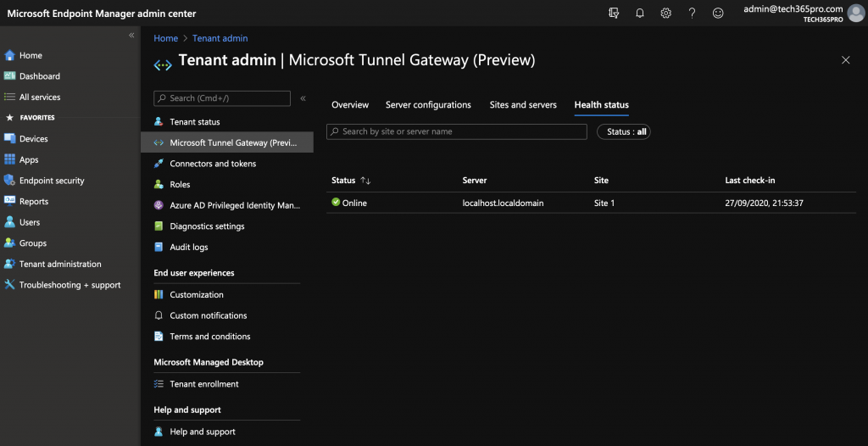Viewport: 868px width, 446px height.
Task: Open the directory and subscription filter icon
Action: (614, 13)
